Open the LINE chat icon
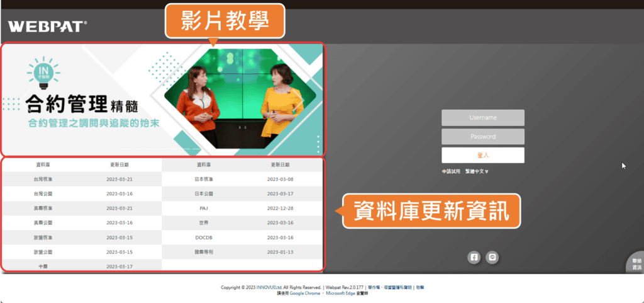The width and height of the screenshot is (644, 303). coord(493,257)
